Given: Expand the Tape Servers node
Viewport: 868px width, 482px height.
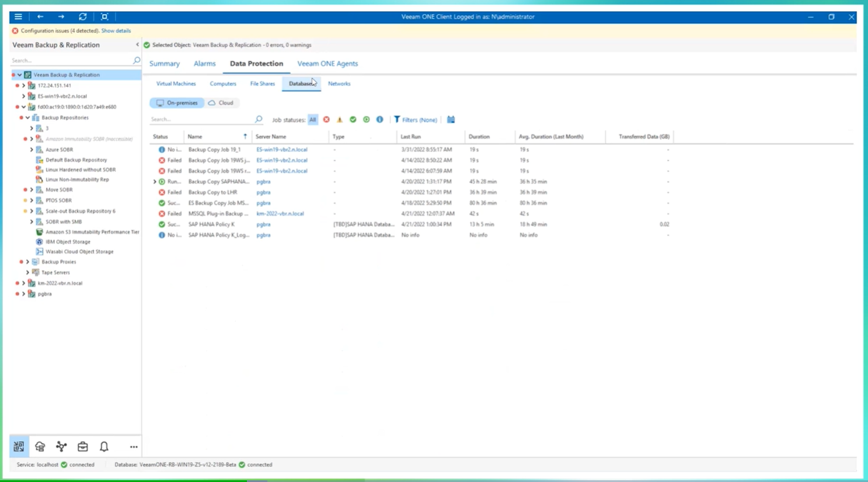Looking at the screenshot, I should tap(27, 272).
